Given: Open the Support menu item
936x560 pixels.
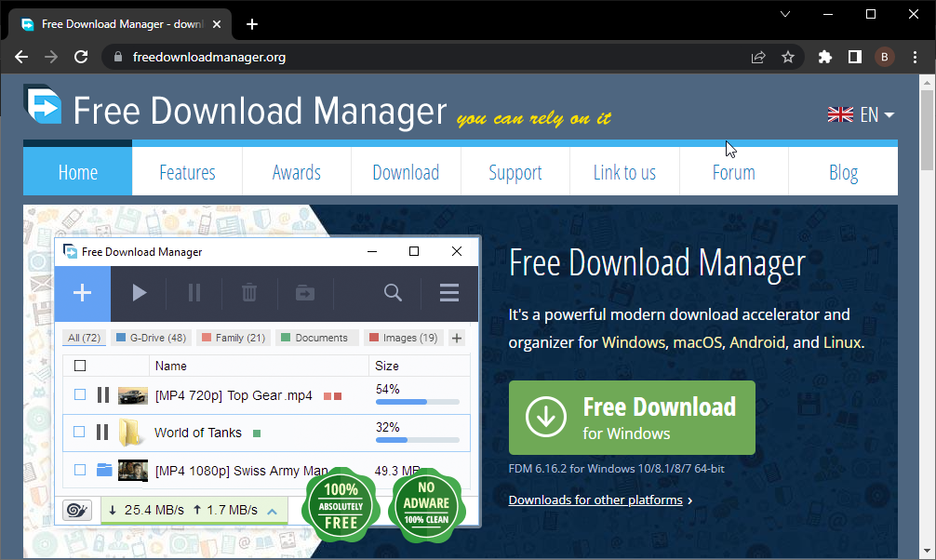Looking at the screenshot, I should click(x=515, y=171).
